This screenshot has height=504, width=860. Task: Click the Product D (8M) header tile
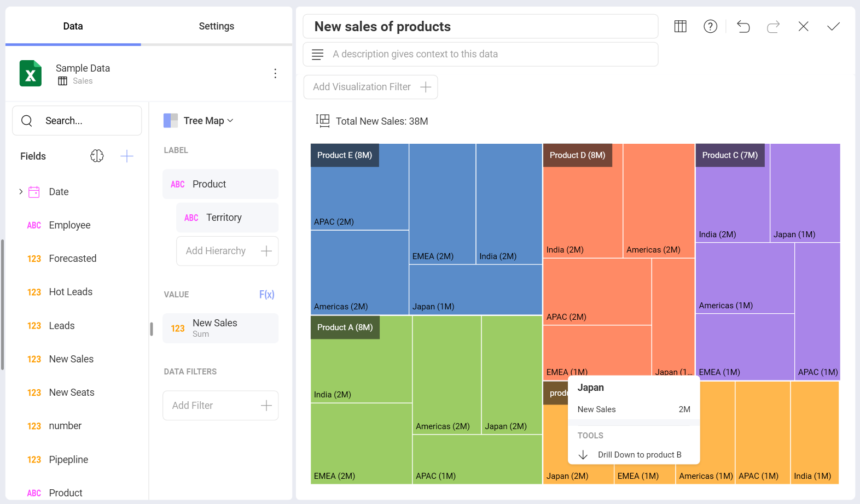(x=577, y=155)
